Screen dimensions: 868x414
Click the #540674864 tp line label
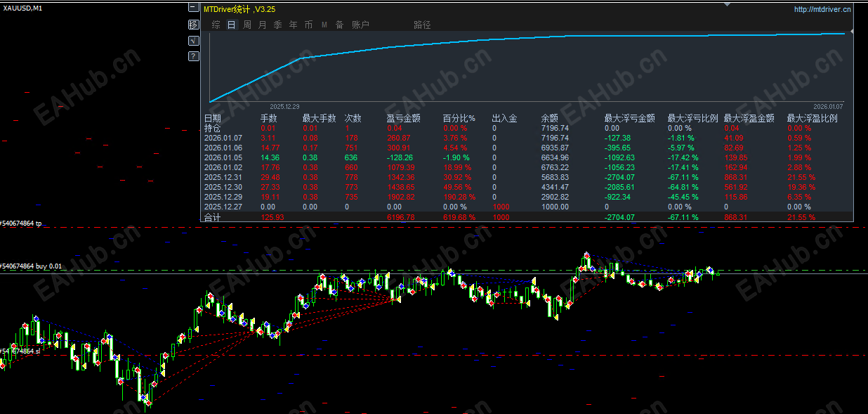[21, 224]
